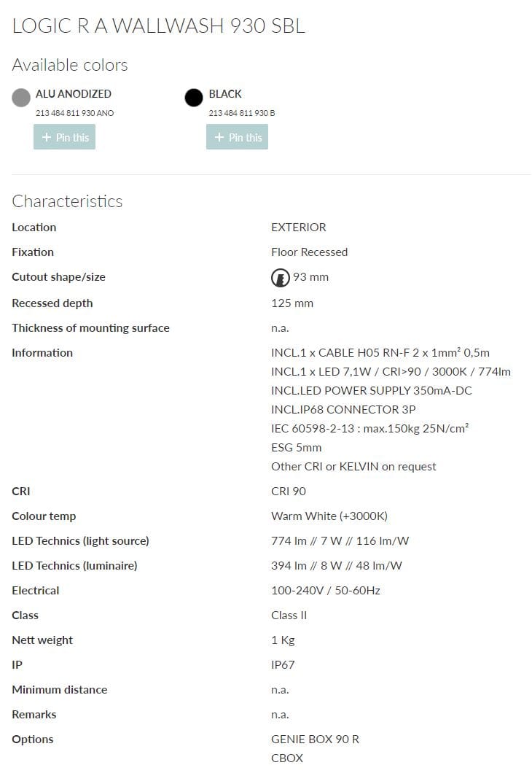Open the CBOX option

(287, 758)
